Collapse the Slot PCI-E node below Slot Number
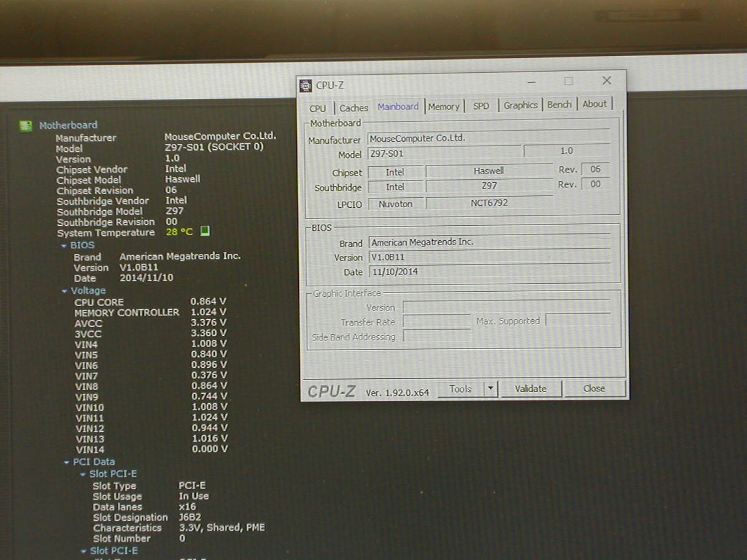This screenshot has height=560, width=747. pyautogui.click(x=84, y=551)
